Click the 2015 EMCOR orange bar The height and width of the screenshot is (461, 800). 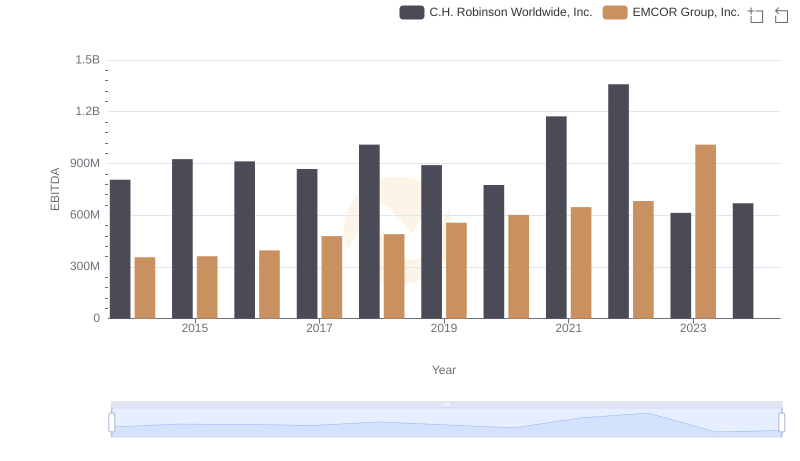(x=207, y=288)
